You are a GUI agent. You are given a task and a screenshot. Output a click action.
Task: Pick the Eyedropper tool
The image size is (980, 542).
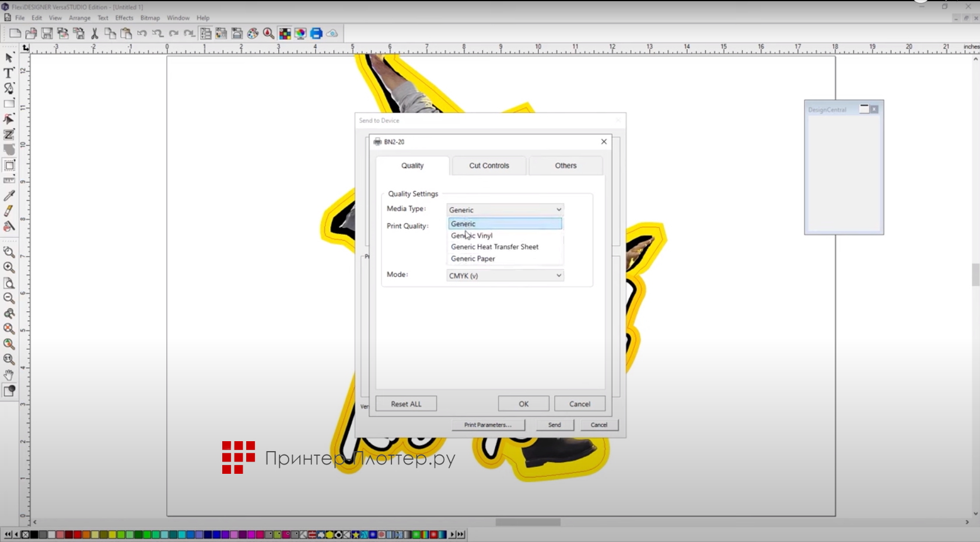pyautogui.click(x=9, y=196)
